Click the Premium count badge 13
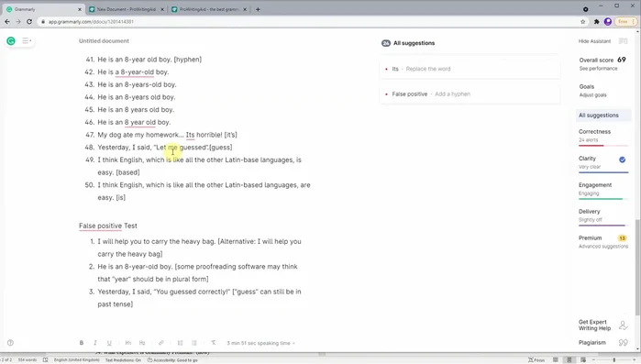 tap(622, 238)
